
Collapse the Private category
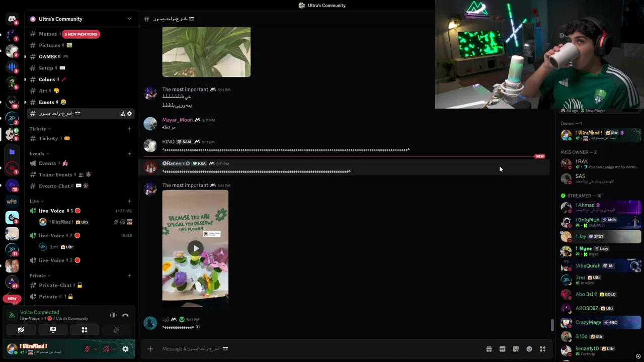click(x=40, y=276)
